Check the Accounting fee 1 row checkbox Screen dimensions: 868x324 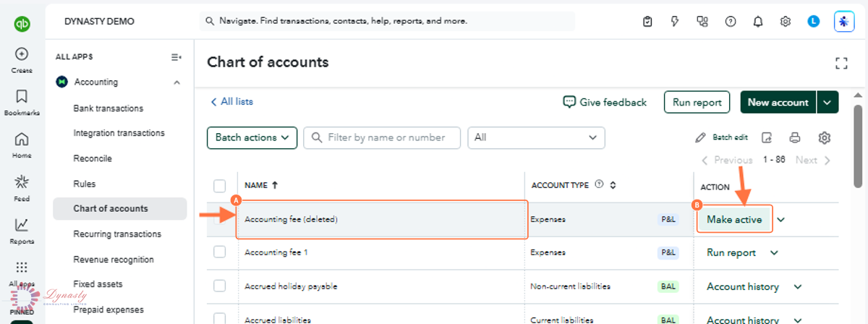pos(220,252)
